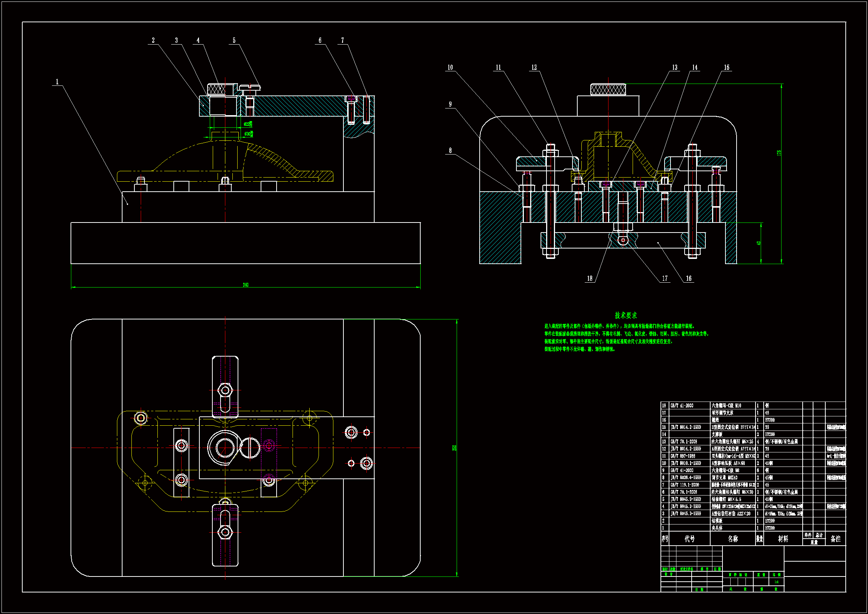Click the 1:1 scale value in title block
868x614 pixels.
pos(777,582)
